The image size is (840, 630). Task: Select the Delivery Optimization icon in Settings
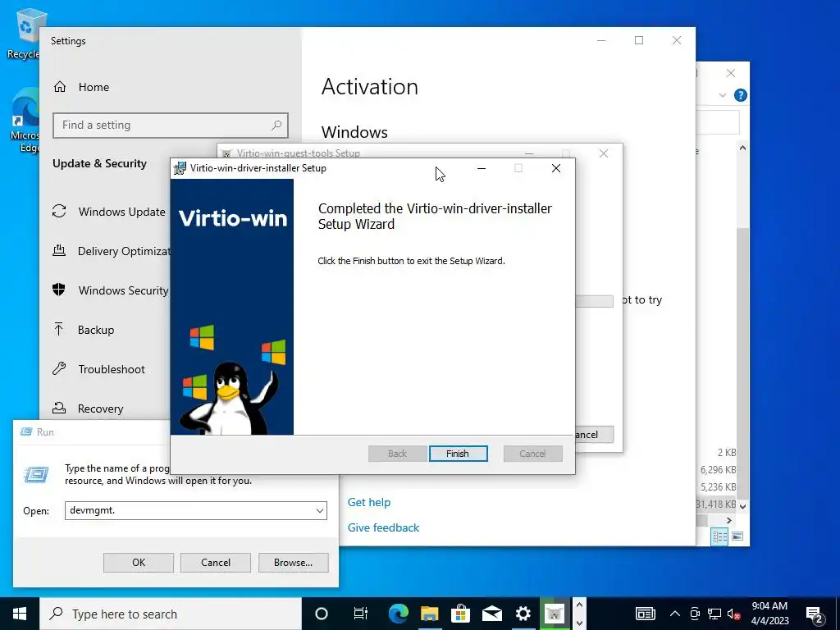coord(59,251)
